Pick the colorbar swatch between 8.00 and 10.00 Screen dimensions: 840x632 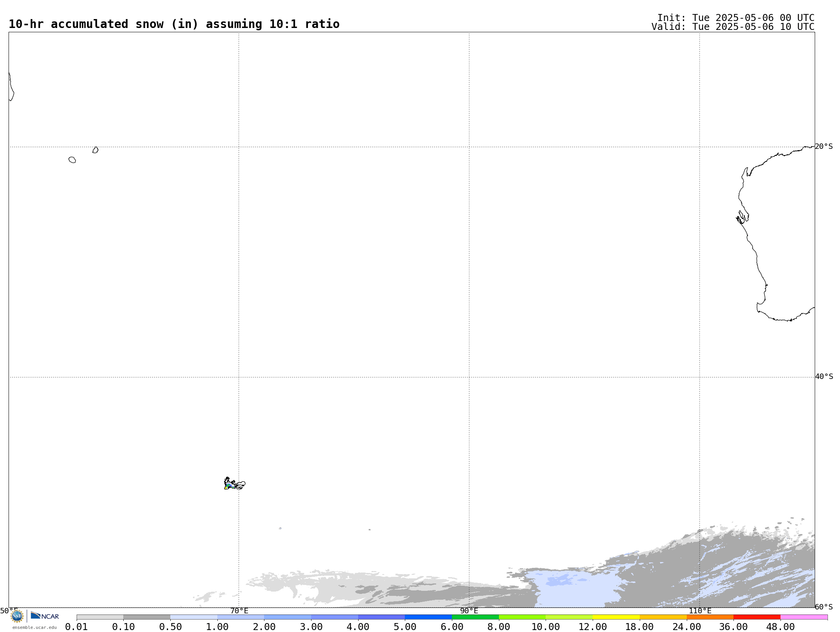coord(522,617)
